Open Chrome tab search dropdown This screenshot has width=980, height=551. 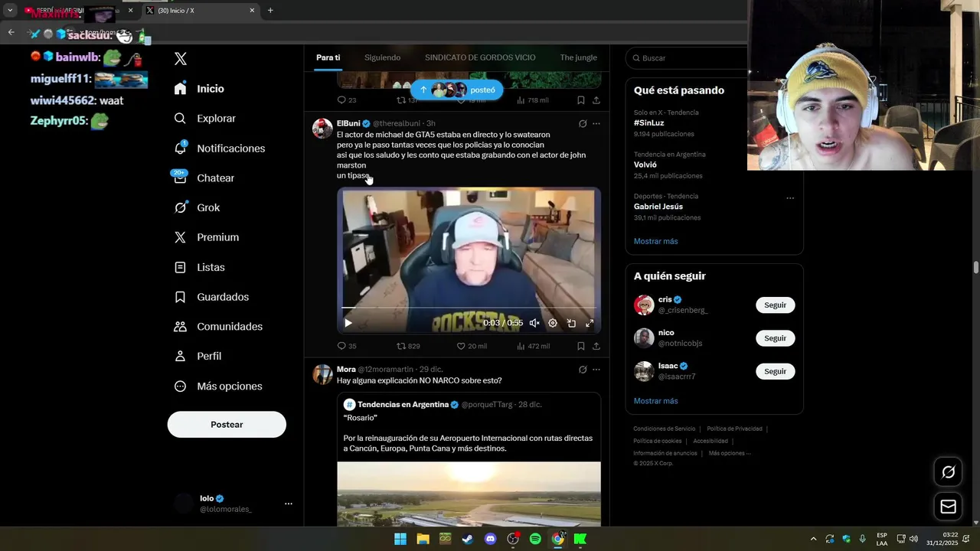(10, 11)
